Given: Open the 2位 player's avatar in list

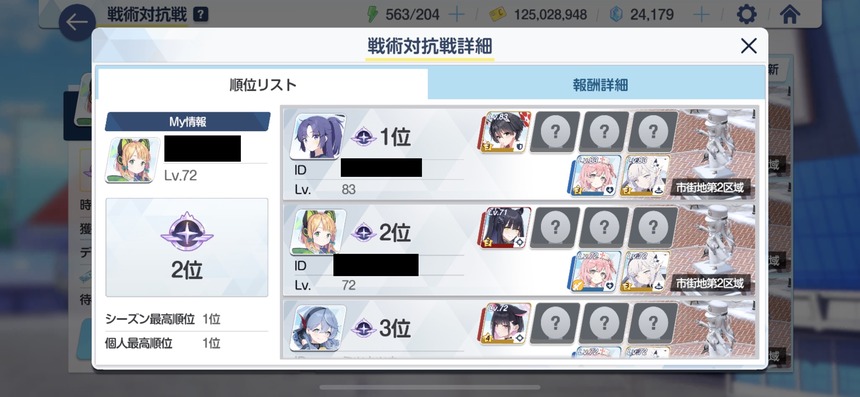Looking at the screenshot, I should pyautogui.click(x=318, y=232).
